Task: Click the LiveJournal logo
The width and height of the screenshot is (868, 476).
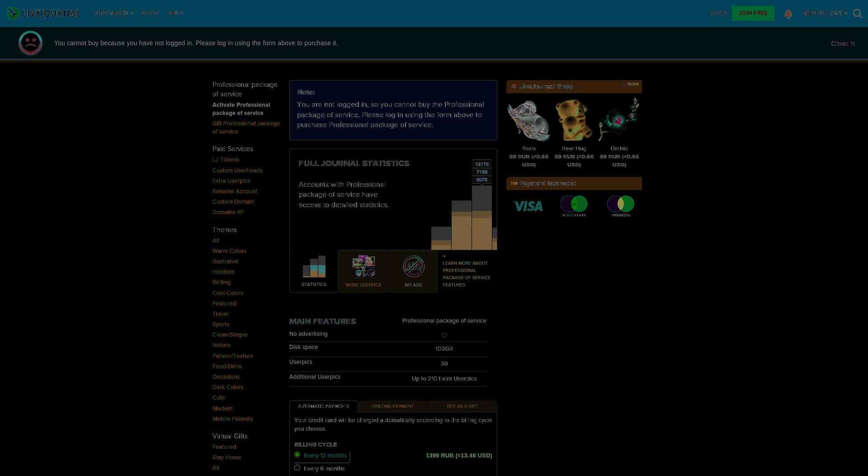Action: 43,13
